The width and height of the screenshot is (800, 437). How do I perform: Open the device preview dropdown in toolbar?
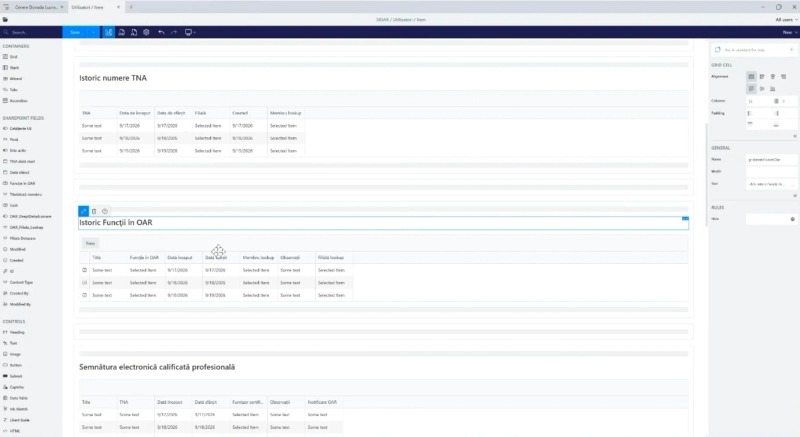click(x=190, y=32)
